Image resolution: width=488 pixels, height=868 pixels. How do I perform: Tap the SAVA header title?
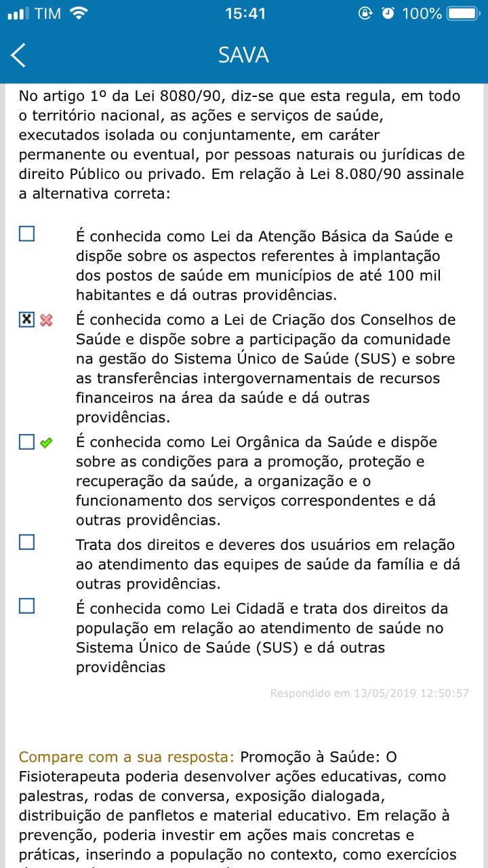click(243, 55)
